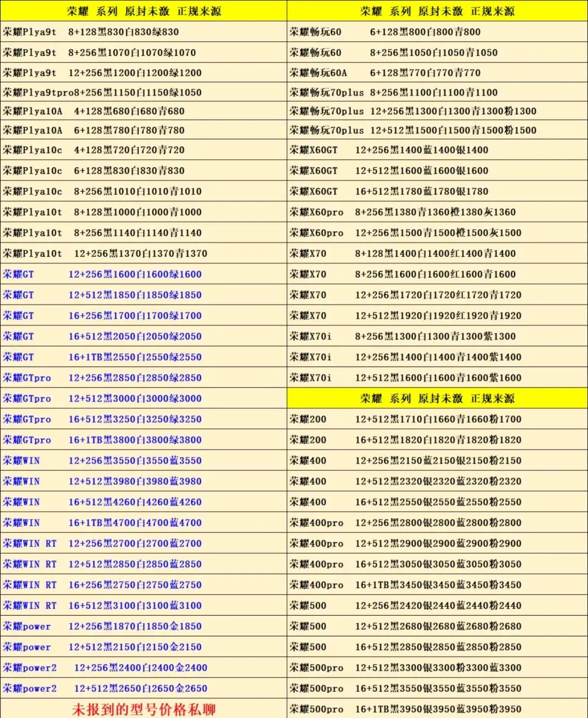This screenshot has width=588, height=718.
Task: Click the '荣耀X60pro 12+256黑1500' row
Action: coord(437,233)
